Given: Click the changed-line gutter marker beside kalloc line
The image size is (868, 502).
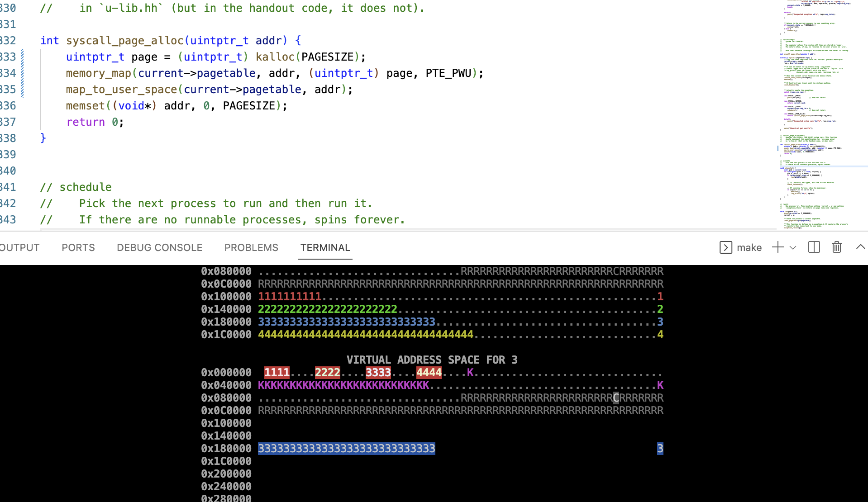Looking at the screenshot, I should [x=22, y=57].
